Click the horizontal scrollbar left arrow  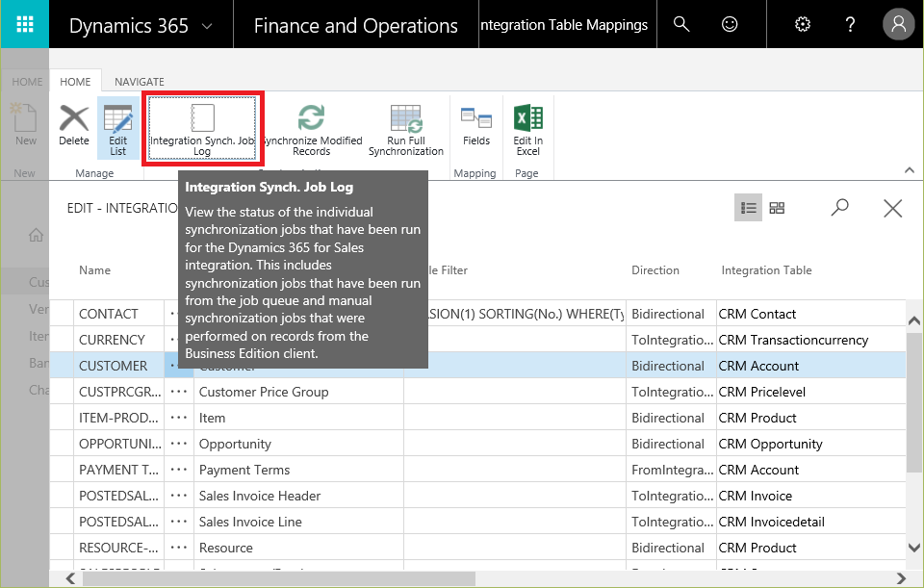click(x=70, y=578)
